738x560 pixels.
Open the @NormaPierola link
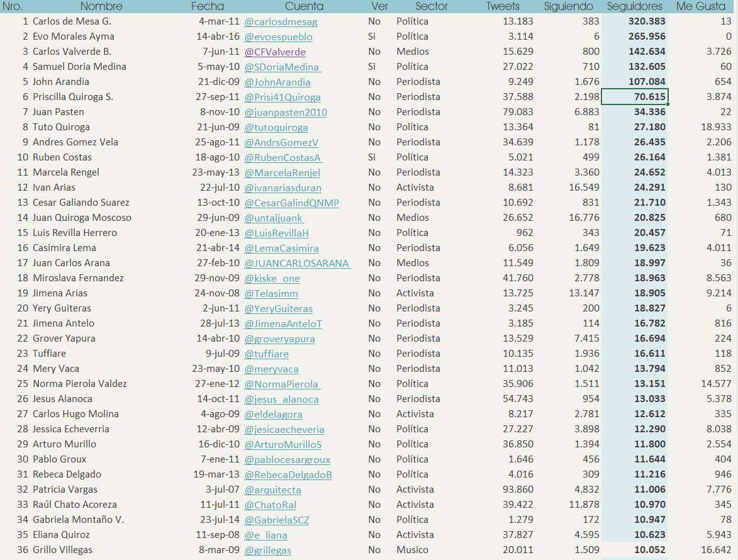pyautogui.click(x=282, y=384)
